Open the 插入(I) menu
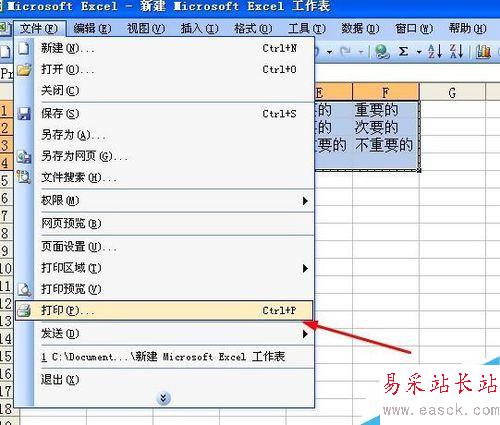 tap(199, 29)
